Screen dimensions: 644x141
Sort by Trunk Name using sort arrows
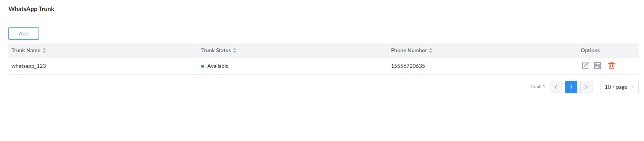[x=44, y=50]
